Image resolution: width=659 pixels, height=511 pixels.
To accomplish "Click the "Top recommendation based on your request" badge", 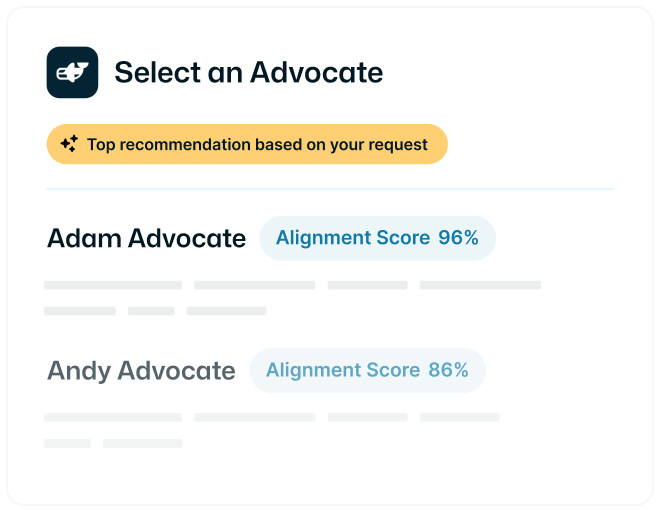I will click(246, 144).
